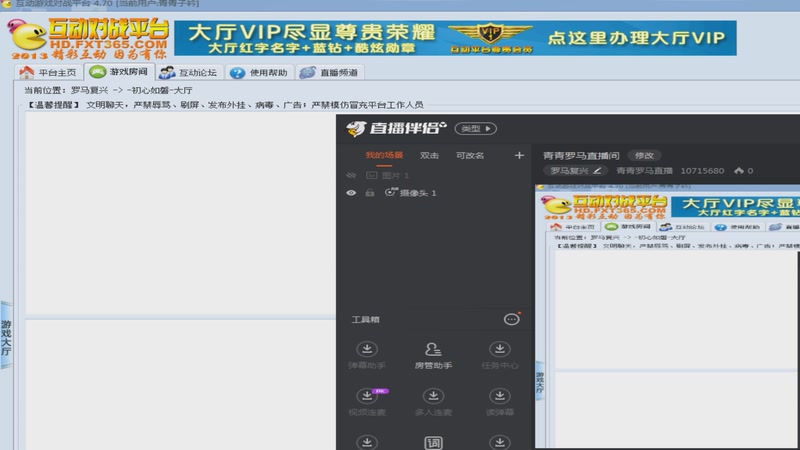Open the 互动论坛 tab

(x=188, y=72)
